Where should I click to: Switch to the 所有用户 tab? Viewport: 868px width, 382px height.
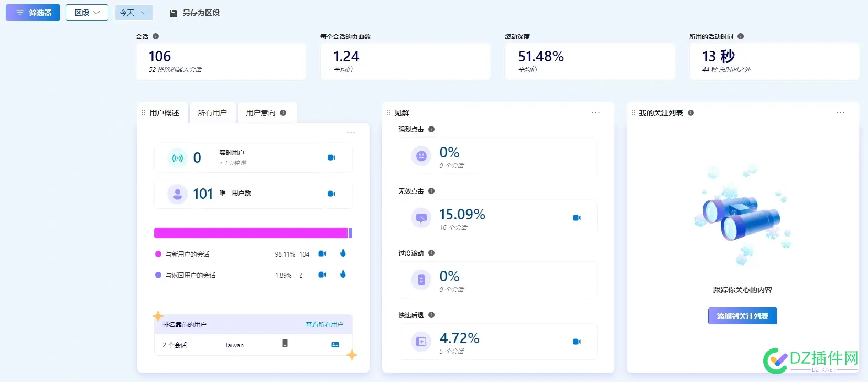(x=212, y=113)
